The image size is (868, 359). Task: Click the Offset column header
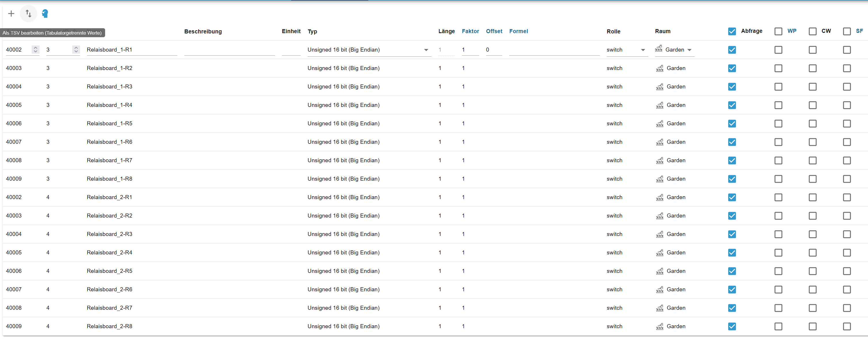pos(494,31)
